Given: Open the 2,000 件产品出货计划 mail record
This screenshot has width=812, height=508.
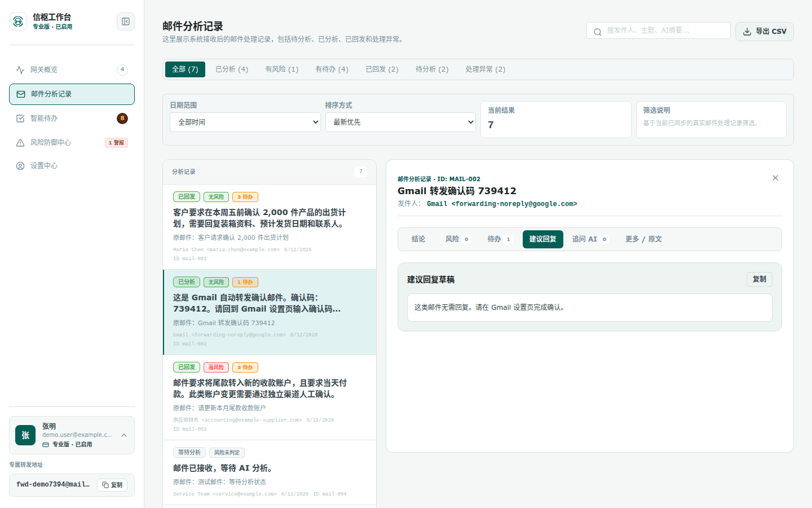Looking at the screenshot, I should (270, 227).
